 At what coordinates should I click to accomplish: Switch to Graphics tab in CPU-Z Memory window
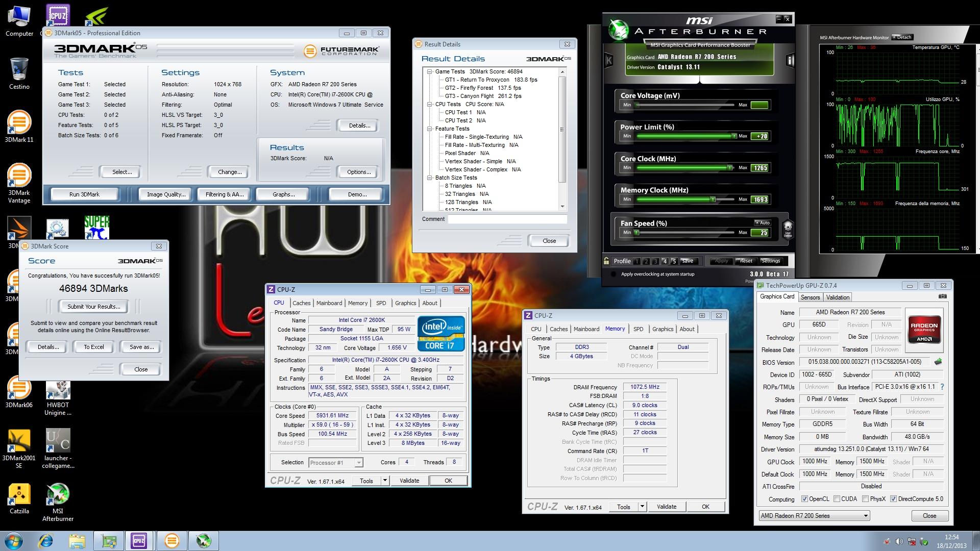pyautogui.click(x=663, y=329)
